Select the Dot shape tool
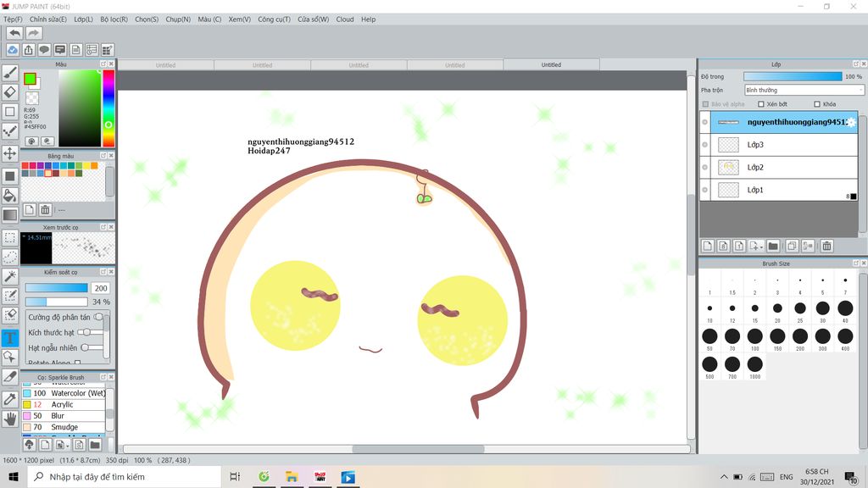The image size is (868, 488). (10, 130)
